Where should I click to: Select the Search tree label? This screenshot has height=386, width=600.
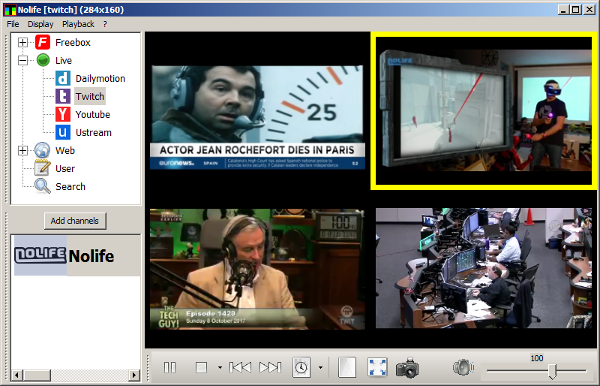pyautogui.click(x=70, y=186)
